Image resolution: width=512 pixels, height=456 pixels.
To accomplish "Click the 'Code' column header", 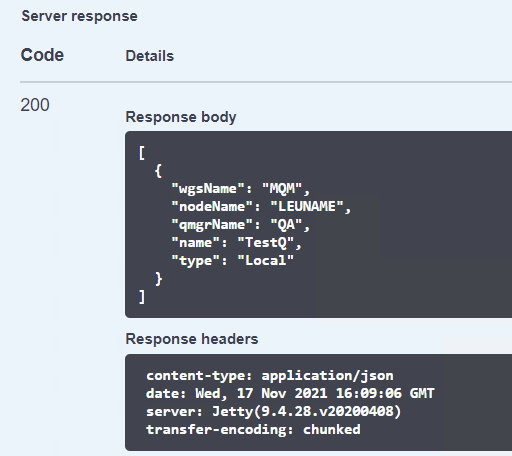I will (x=42, y=55).
